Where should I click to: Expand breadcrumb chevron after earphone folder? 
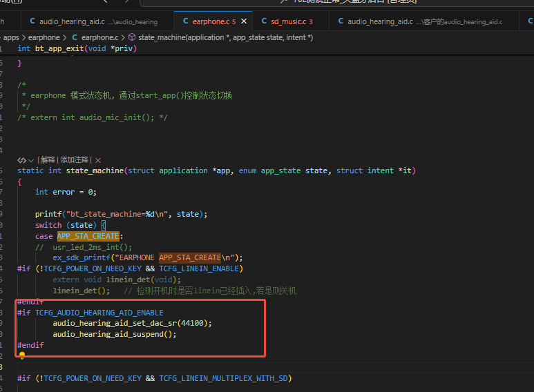click(65, 37)
